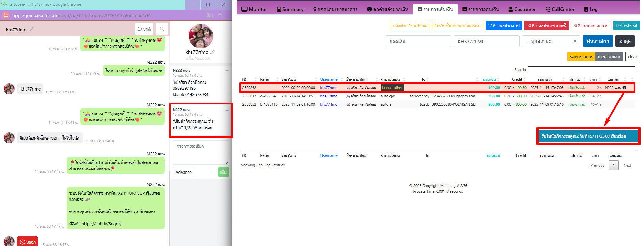
Task: Toggle the กำลังเติมเงิน status filter
Action: pos(609,57)
